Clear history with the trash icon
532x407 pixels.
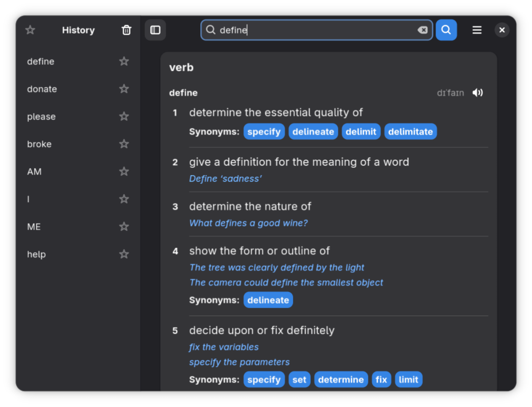click(x=126, y=30)
